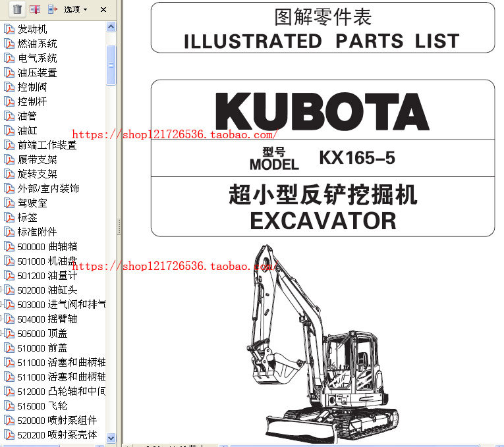Open the 燃油系统 bookmark
This screenshot has width=504, height=447.
(38, 43)
